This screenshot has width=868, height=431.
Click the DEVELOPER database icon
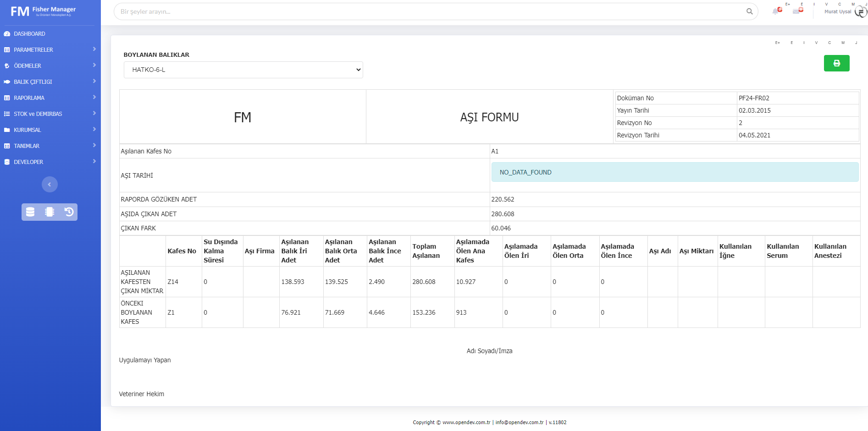(7, 162)
